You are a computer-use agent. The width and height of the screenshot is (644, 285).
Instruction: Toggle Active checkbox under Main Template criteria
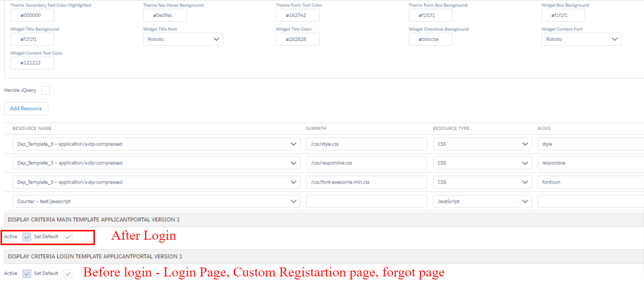27,237
